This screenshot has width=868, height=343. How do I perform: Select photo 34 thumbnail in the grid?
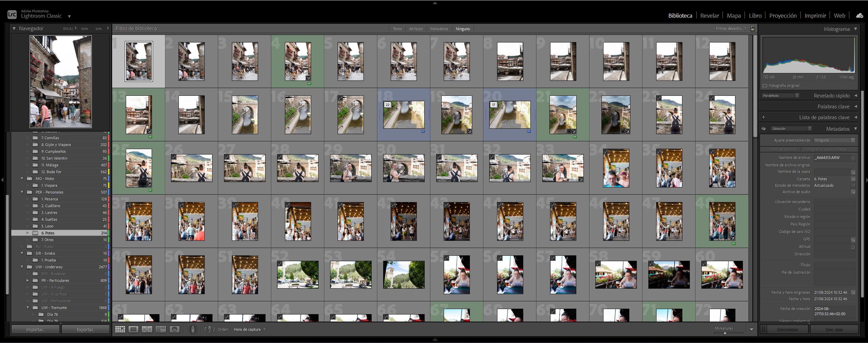[616, 168]
